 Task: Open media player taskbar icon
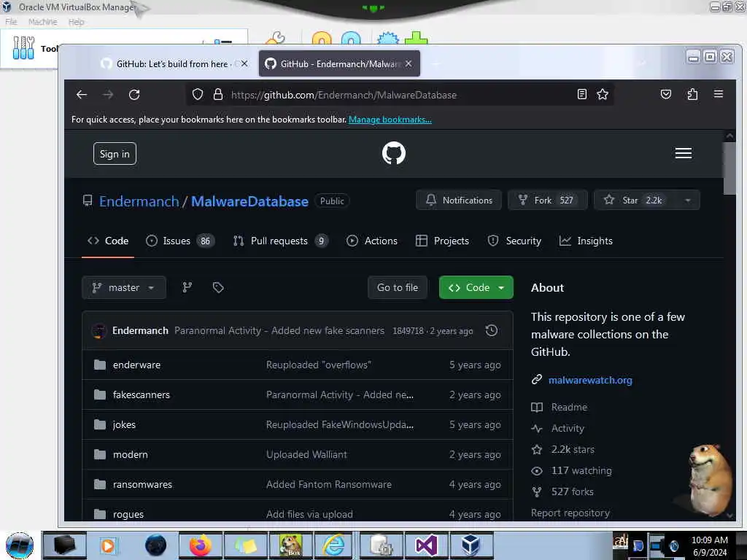click(108, 545)
